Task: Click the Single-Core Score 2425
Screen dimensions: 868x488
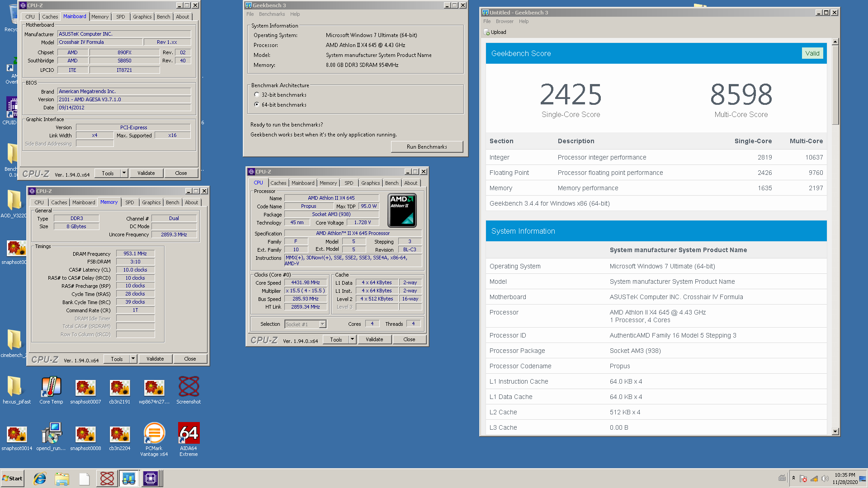Action: (571, 94)
